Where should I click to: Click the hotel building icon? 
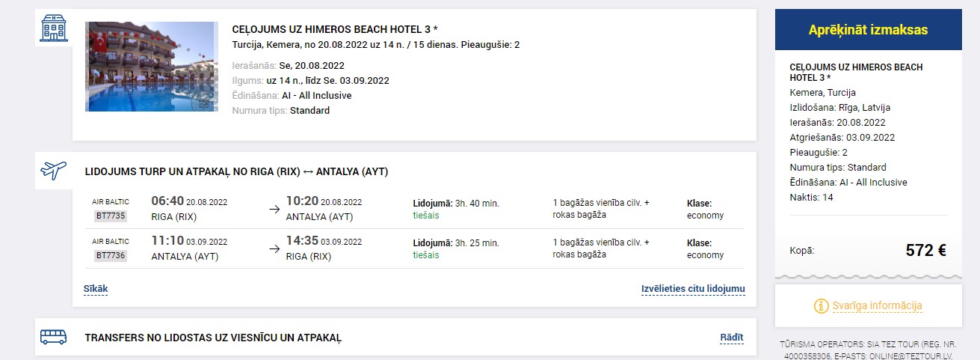click(53, 28)
